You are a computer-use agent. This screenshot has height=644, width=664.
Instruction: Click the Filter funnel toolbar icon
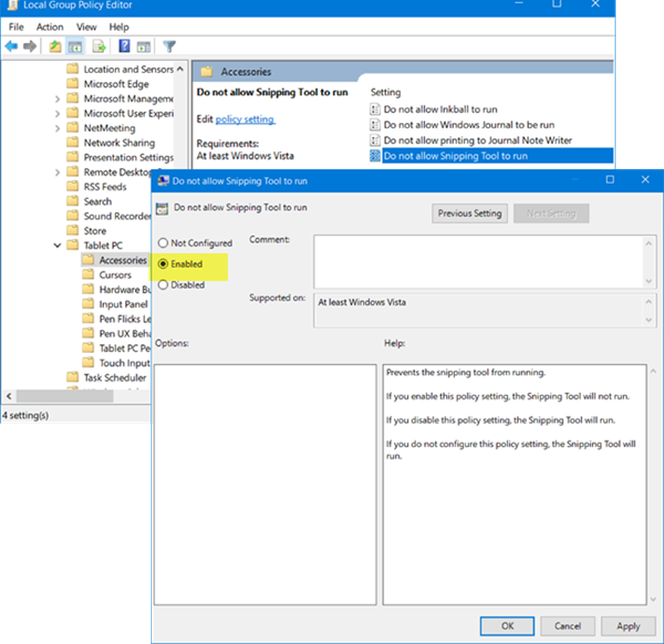click(169, 46)
